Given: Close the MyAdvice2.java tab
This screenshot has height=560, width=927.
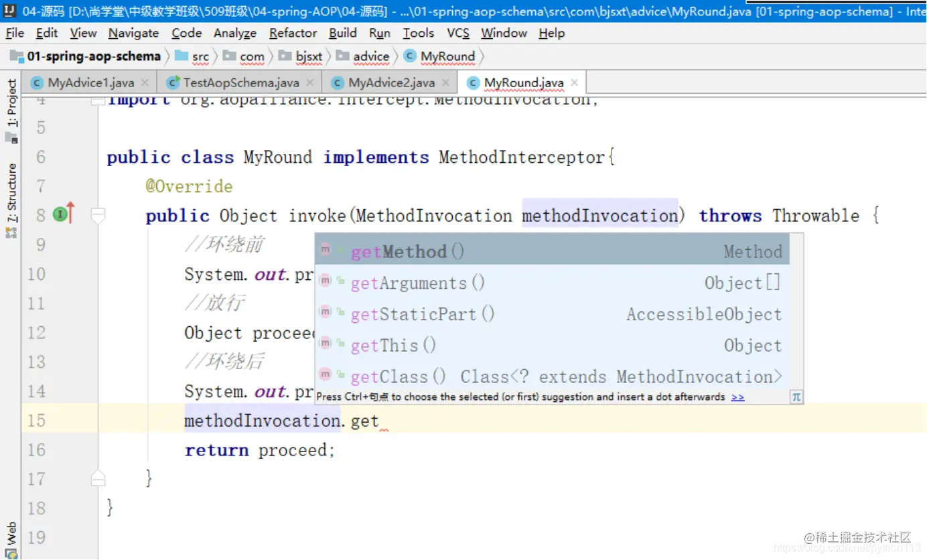Looking at the screenshot, I should [446, 83].
